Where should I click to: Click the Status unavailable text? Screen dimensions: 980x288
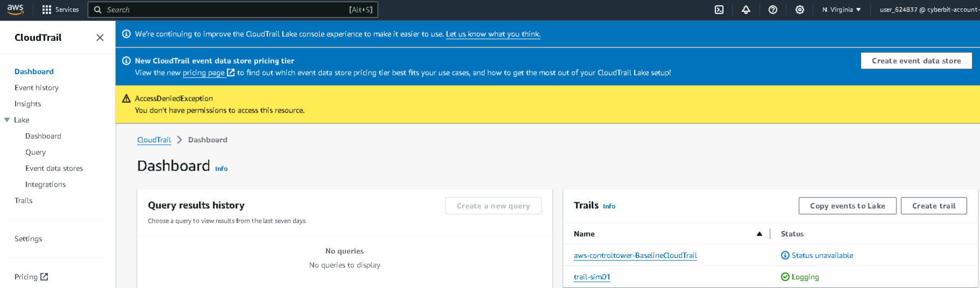(x=822, y=255)
